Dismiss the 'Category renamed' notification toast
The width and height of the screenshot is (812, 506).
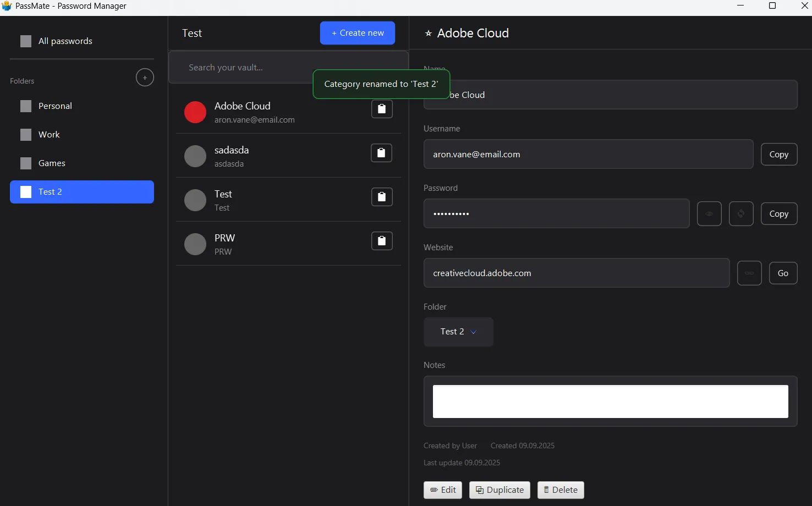[x=381, y=84]
